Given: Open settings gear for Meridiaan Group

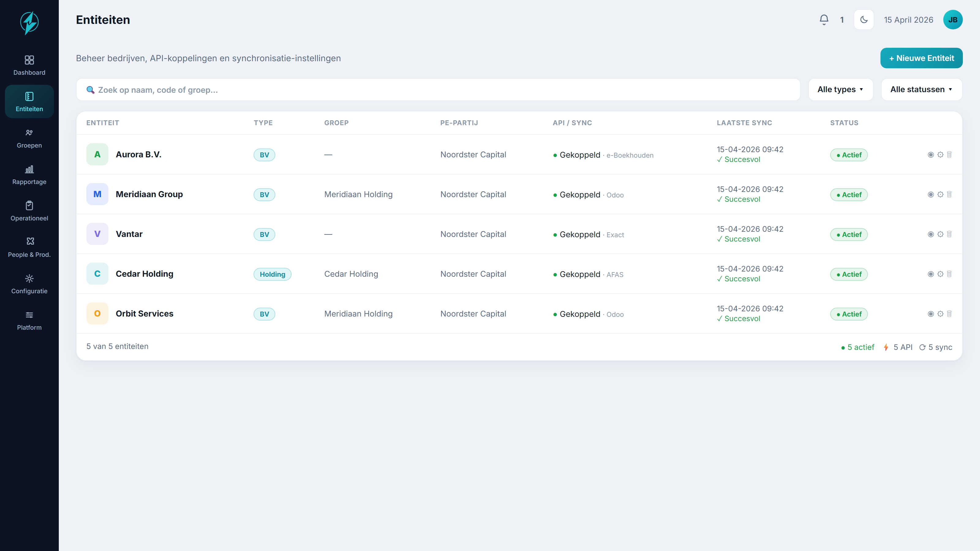Looking at the screenshot, I should (940, 194).
